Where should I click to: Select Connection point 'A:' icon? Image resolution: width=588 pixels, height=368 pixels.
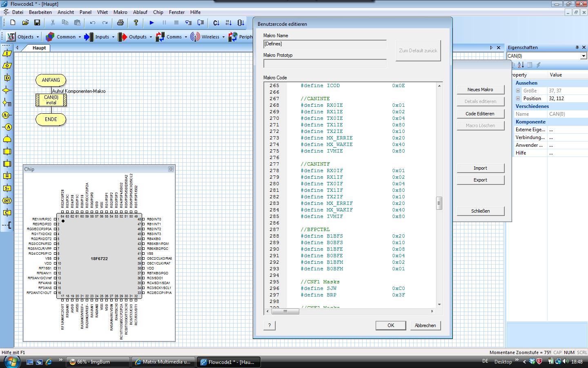(7, 115)
